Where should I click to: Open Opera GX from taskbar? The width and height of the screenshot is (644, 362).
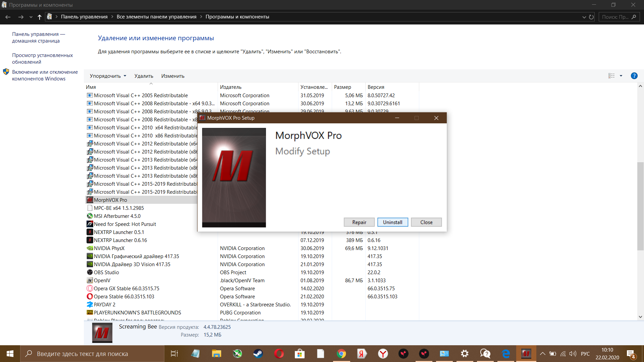pos(279,354)
